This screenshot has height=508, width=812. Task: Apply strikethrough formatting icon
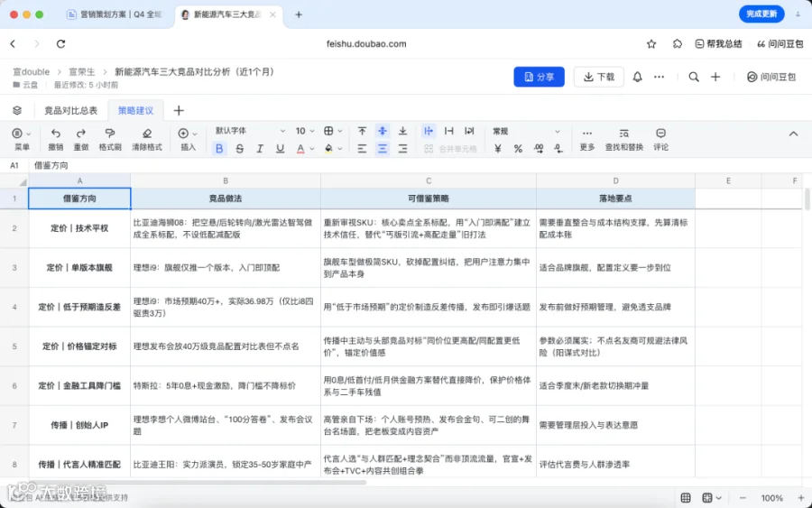pyautogui.click(x=239, y=149)
